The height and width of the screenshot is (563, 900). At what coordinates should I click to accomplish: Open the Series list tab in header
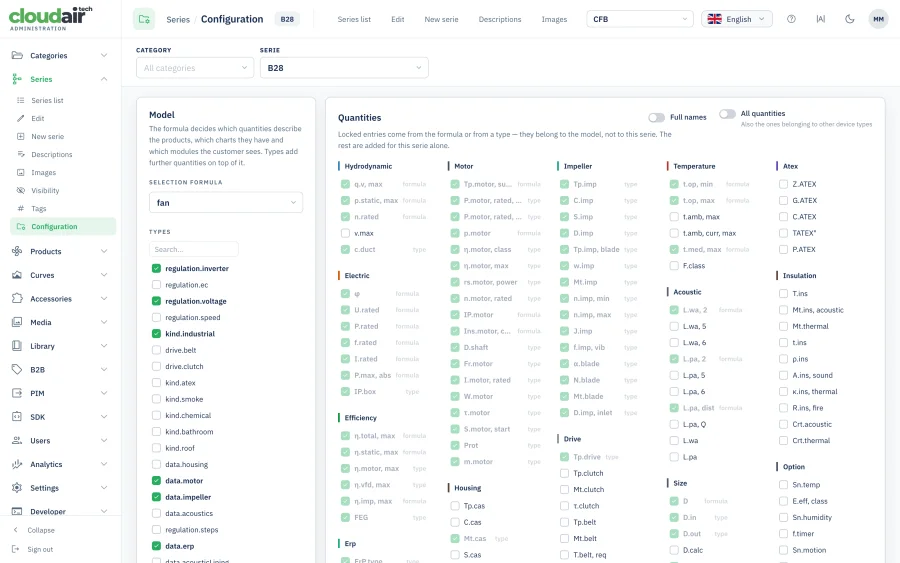click(x=354, y=19)
